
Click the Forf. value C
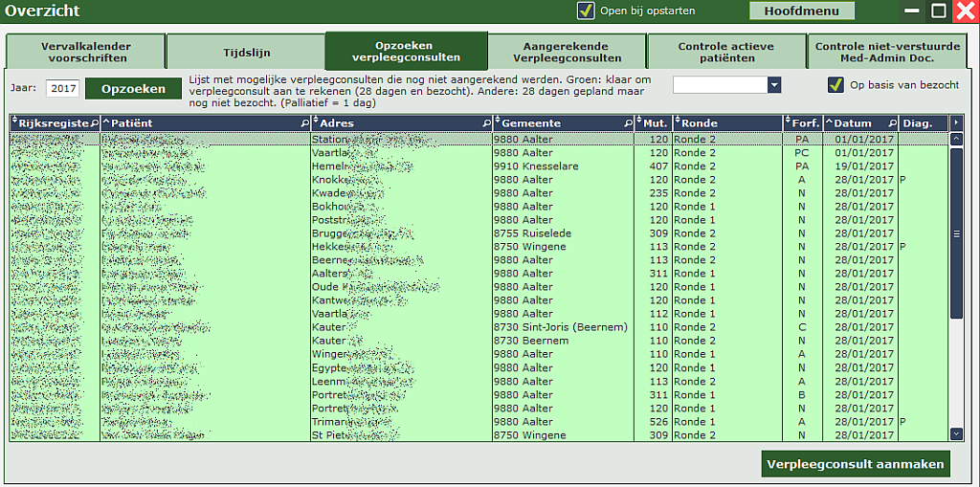[x=802, y=327]
